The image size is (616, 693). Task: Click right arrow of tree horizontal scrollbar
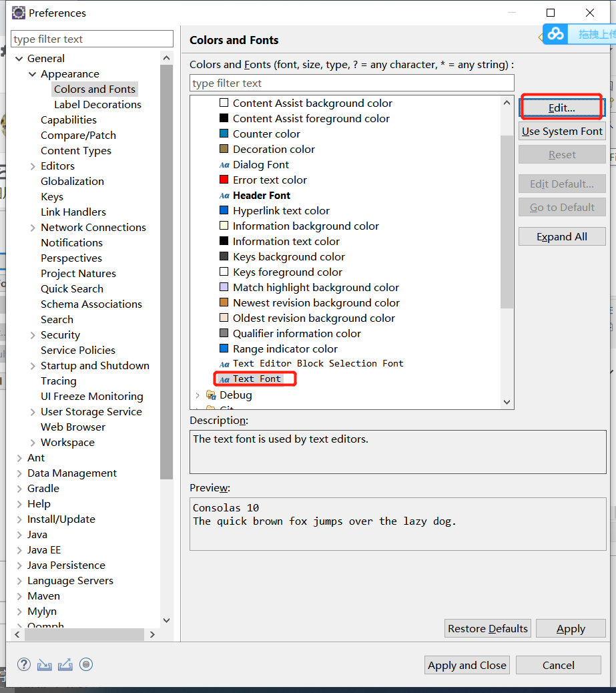point(152,634)
